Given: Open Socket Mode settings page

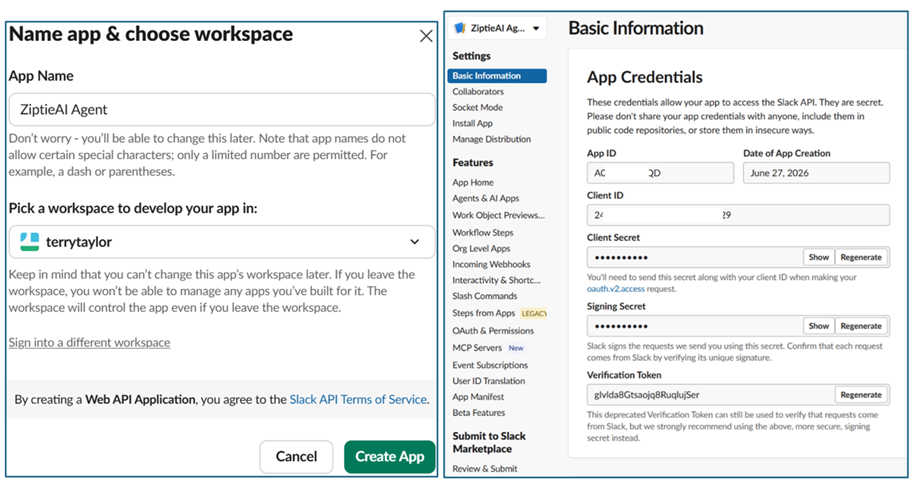Looking at the screenshot, I should click(x=478, y=107).
